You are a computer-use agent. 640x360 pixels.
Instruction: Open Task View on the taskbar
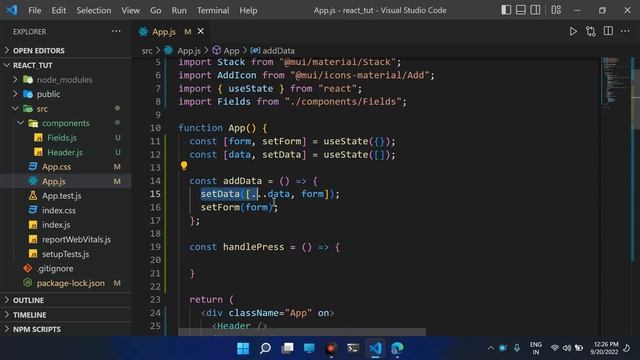tap(287, 348)
